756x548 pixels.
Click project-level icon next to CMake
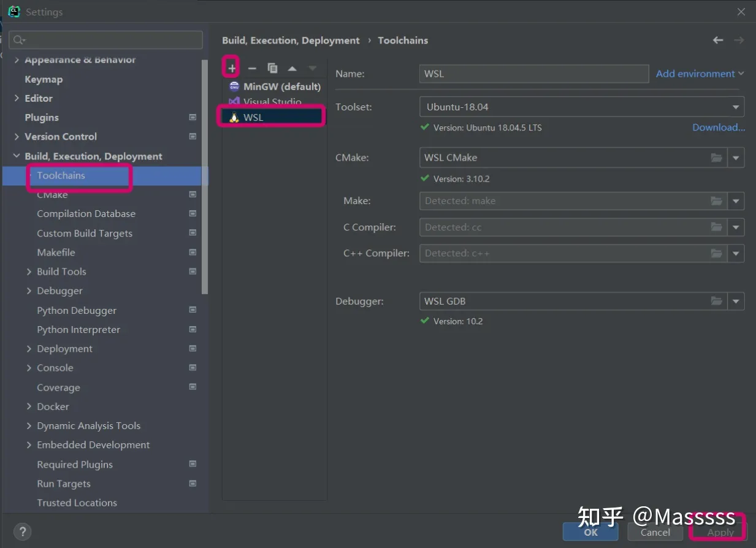(x=193, y=194)
